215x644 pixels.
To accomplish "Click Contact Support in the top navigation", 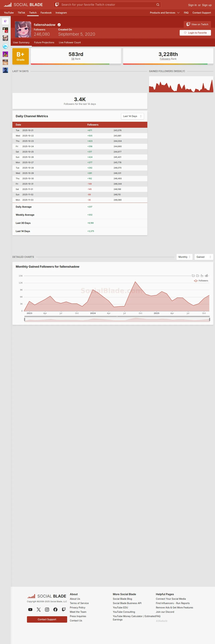I will 202,13.
